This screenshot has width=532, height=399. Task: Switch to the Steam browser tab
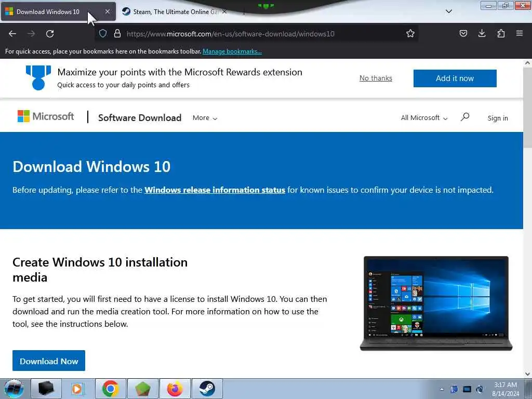coord(175,11)
